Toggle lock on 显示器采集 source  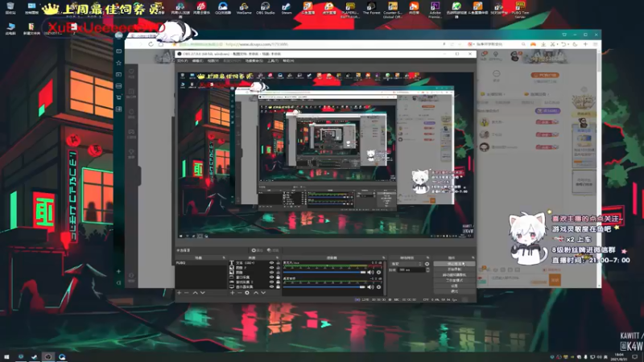click(x=278, y=287)
